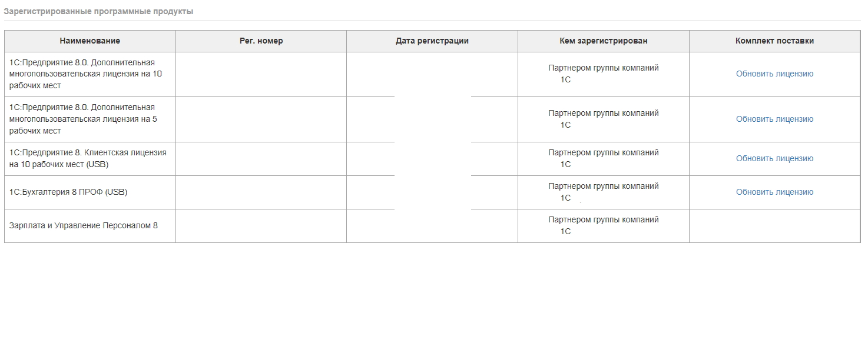Select the product row for the 10 рабочих мест multi-user license
868x353 pixels.
click(432, 74)
